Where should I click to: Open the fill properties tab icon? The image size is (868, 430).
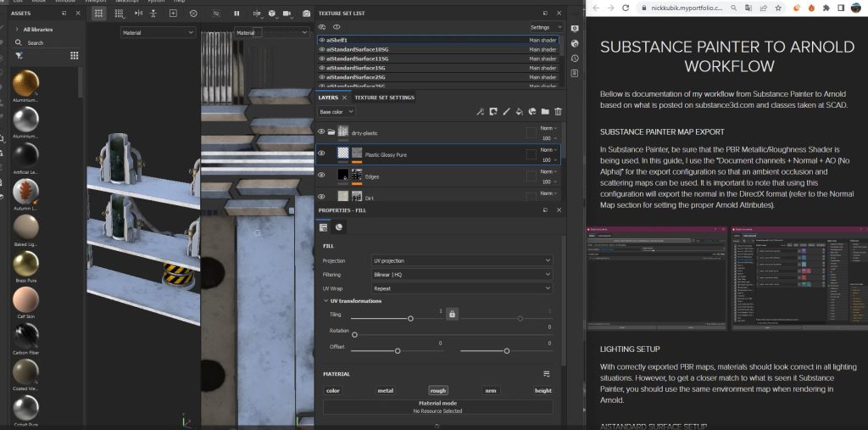click(324, 226)
